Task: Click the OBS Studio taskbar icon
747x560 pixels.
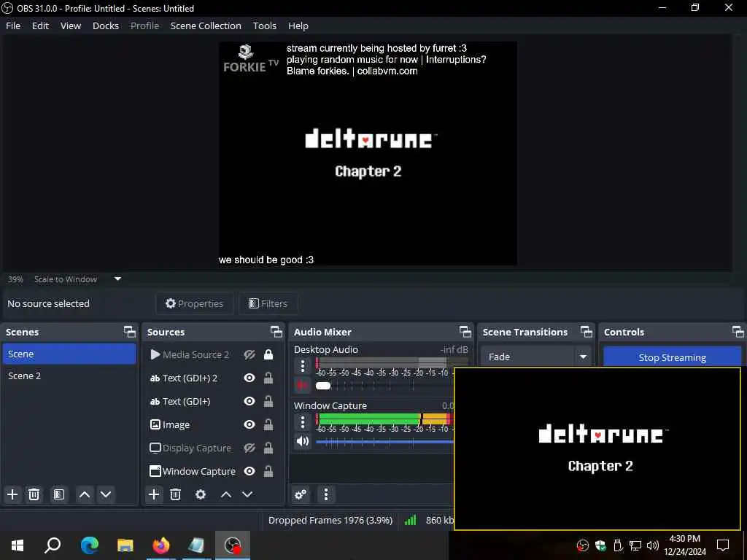Action: [x=233, y=545]
